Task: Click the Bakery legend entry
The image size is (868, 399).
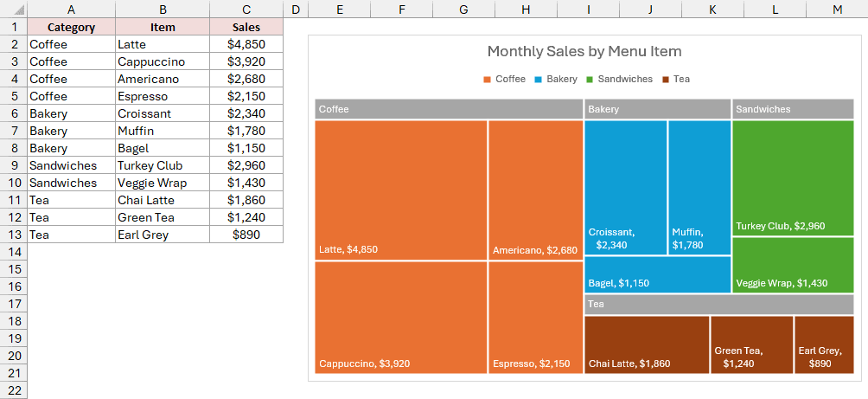Action: tap(556, 80)
